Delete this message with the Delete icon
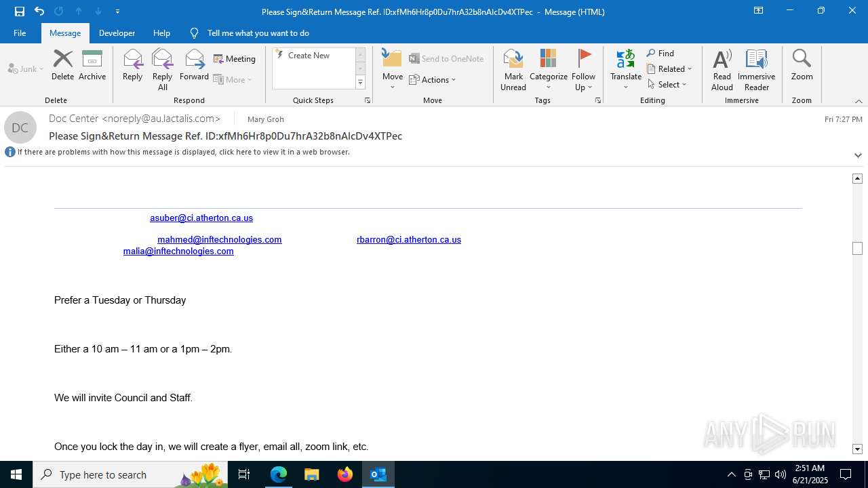 [62, 65]
